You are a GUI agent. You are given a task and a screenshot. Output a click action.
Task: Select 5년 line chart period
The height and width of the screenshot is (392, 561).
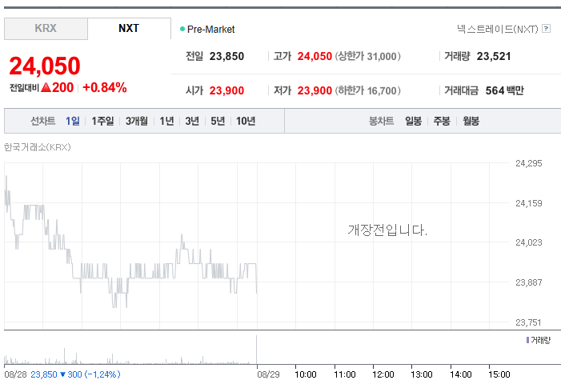pos(218,122)
